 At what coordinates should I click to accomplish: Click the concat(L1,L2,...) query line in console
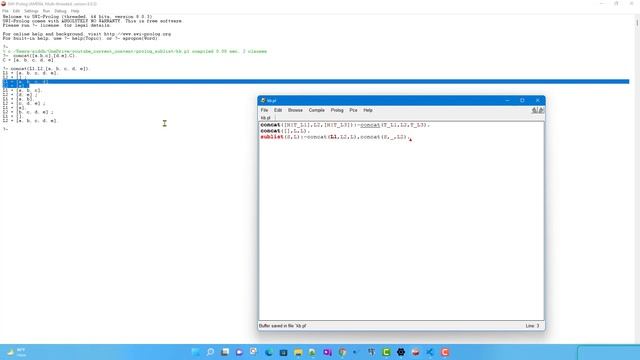pos(45,69)
